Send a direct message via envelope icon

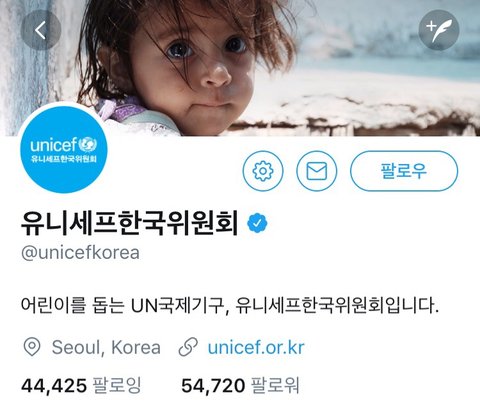pos(316,171)
